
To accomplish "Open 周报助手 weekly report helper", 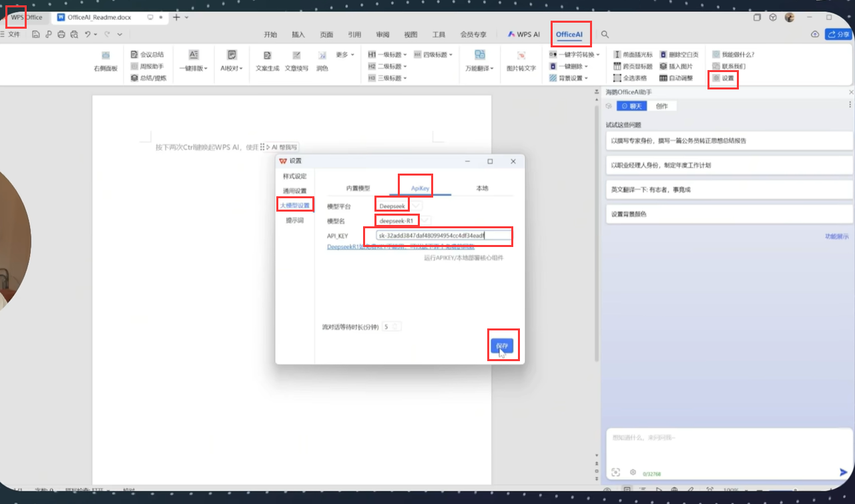I will [147, 66].
